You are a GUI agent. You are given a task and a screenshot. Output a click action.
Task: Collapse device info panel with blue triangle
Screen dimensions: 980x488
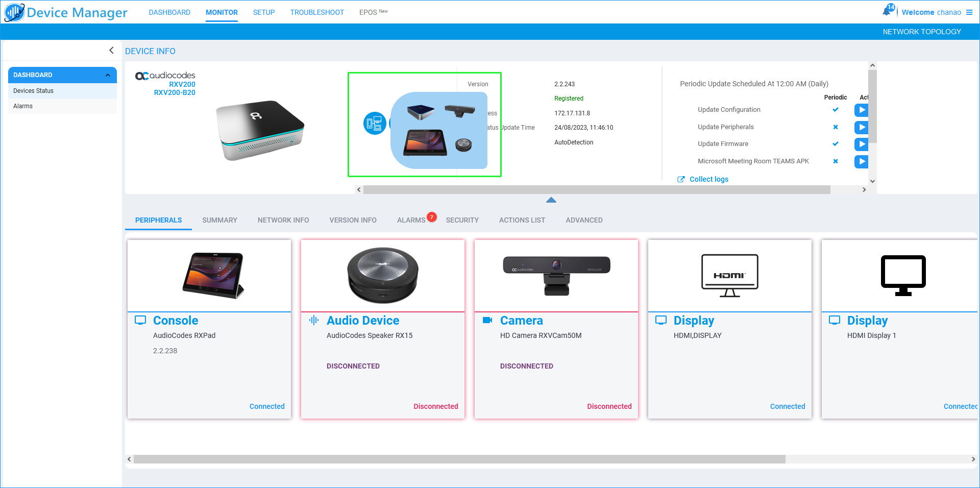pyautogui.click(x=551, y=200)
